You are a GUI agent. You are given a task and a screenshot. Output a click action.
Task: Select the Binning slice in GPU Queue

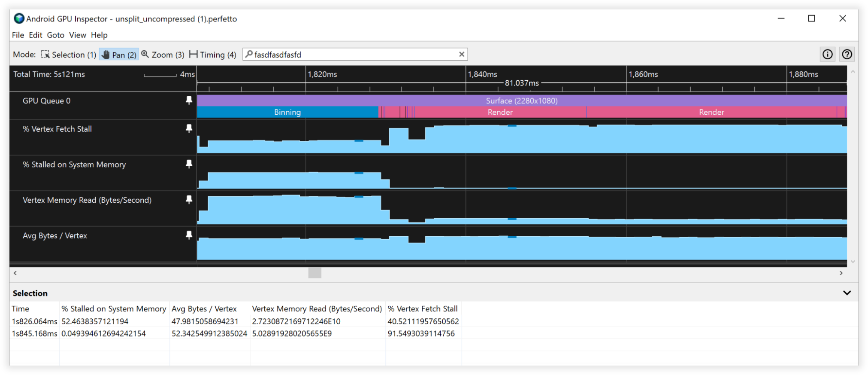pyautogui.click(x=287, y=112)
